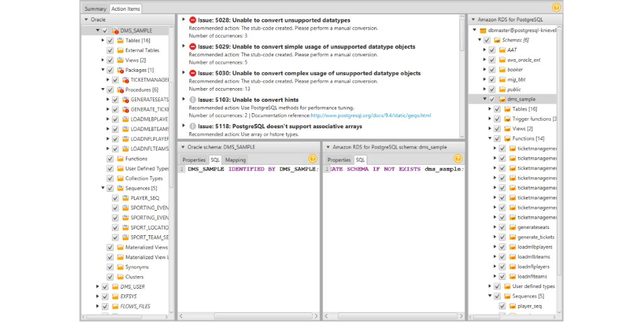
Task: Toggle the Collection Types checkbox
Action: [110, 178]
